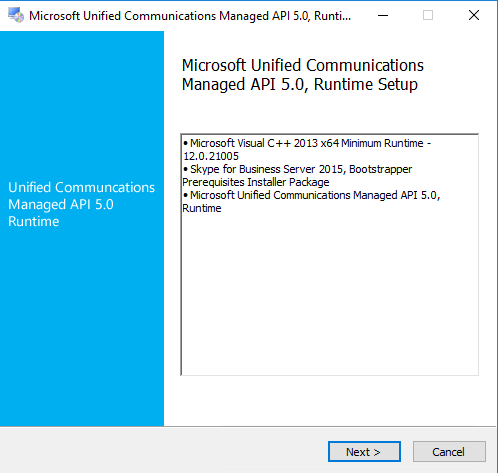The height and width of the screenshot is (473, 498).
Task: Click the Next > button
Action: [364, 452]
